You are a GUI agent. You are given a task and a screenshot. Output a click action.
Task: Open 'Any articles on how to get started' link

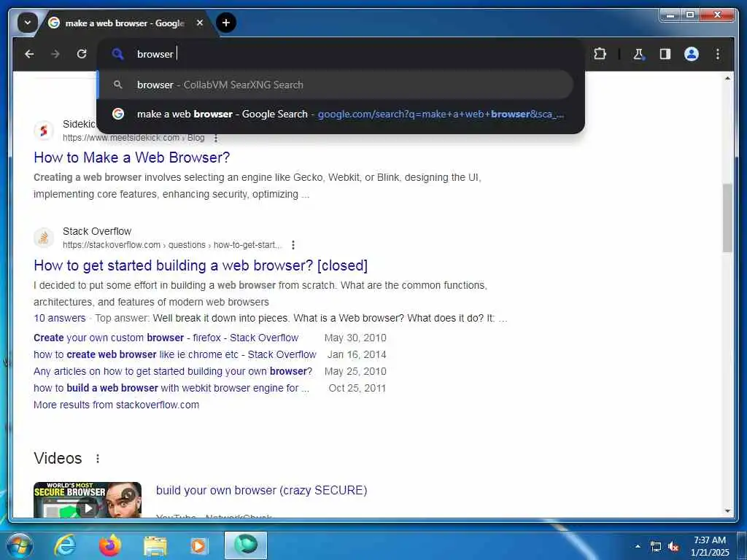pyautogui.click(x=173, y=371)
